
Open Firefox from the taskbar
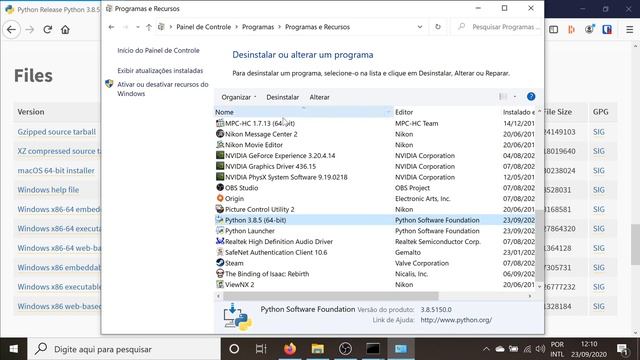[x=290, y=349]
